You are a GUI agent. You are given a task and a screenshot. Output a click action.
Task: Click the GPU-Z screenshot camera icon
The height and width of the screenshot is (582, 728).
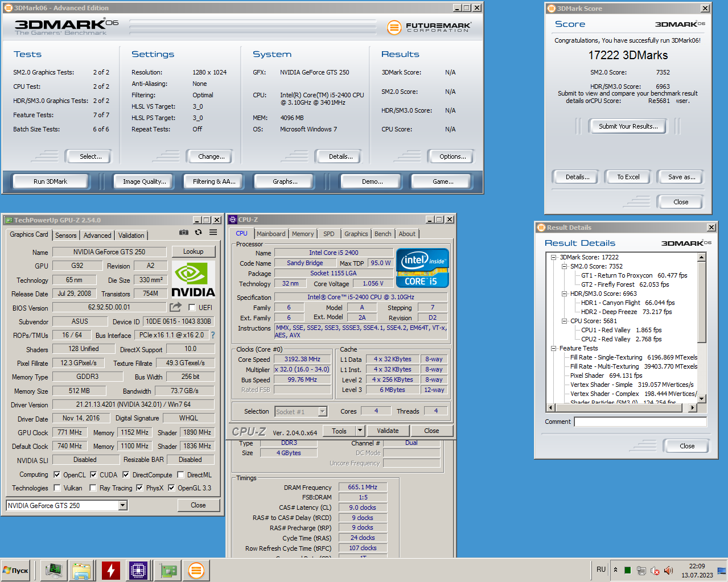tap(184, 232)
